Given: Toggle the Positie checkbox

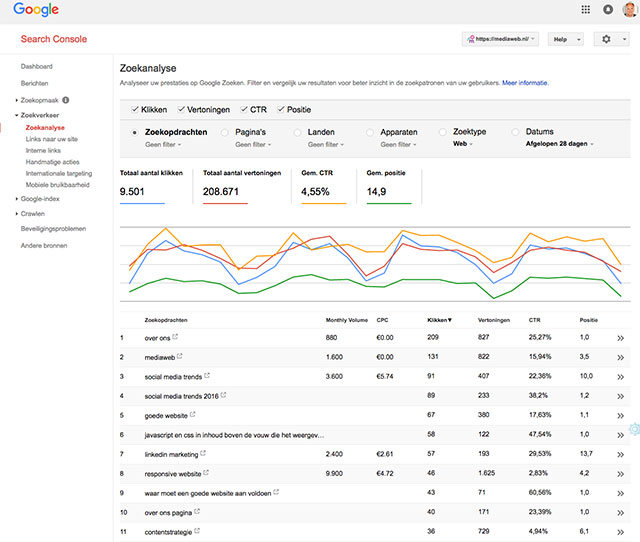Looking at the screenshot, I should pyautogui.click(x=280, y=109).
